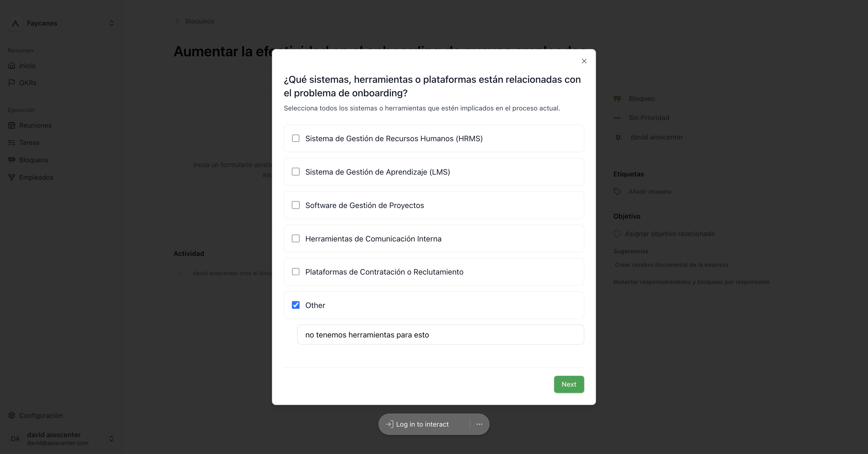Open the david aioscenter assignee selector
Image resolution: width=868 pixels, height=454 pixels.
point(657,137)
